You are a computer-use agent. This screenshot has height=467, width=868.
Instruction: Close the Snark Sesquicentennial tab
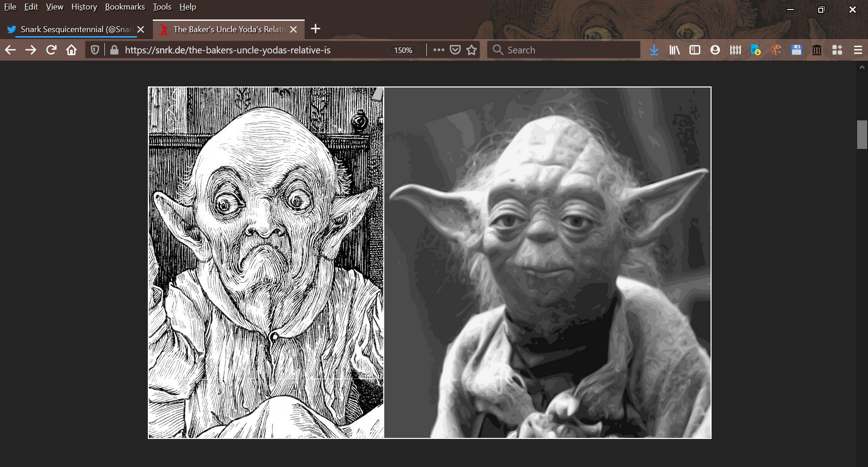141,29
